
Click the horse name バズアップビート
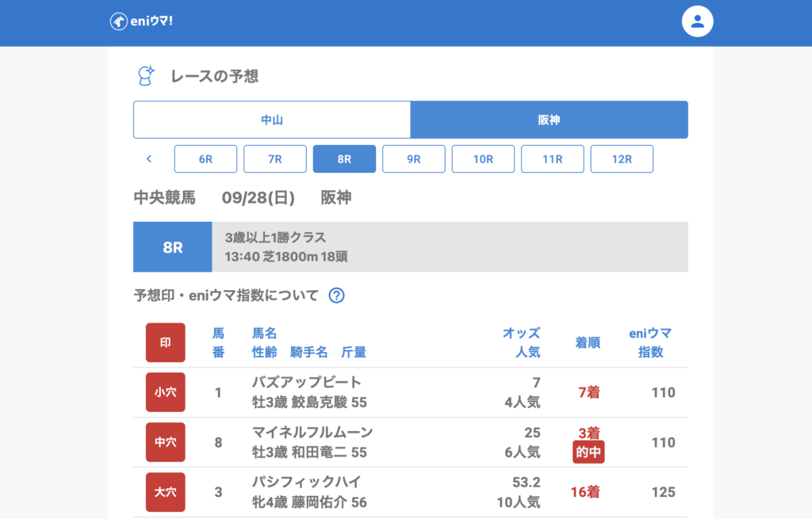tap(306, 382)
